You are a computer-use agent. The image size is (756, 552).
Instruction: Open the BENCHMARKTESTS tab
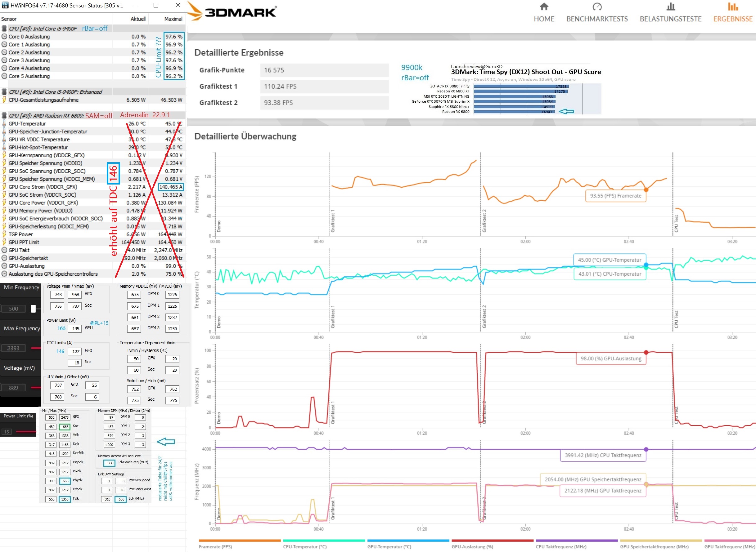point(597,19)
